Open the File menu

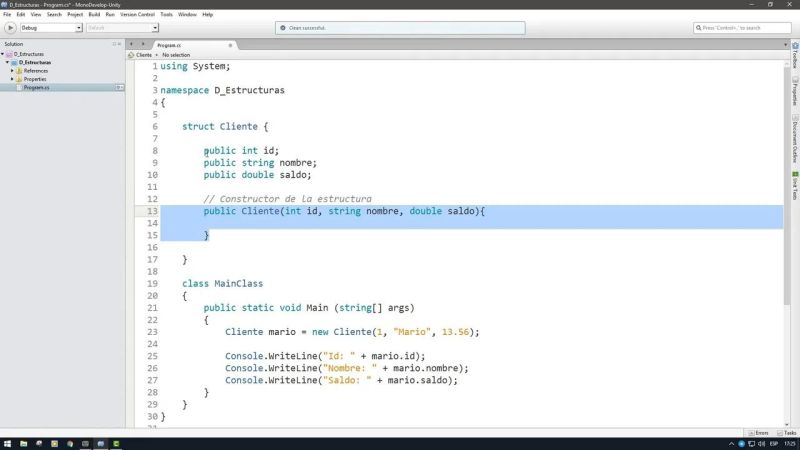7,15
